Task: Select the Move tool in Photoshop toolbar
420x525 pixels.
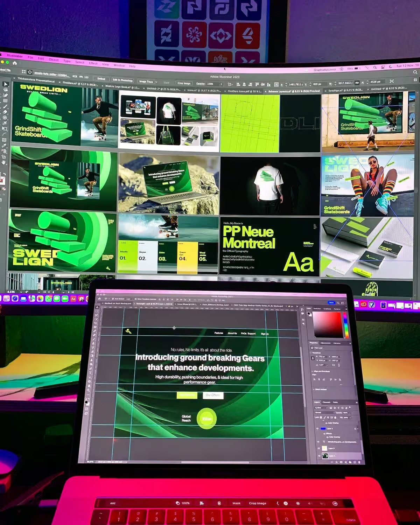Action: [97, 307]
